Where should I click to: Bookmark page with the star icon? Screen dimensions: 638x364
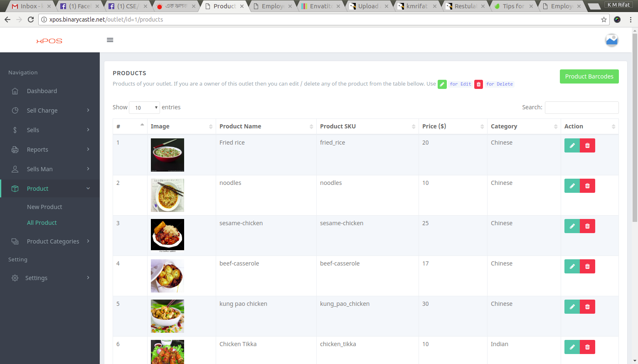604,20
